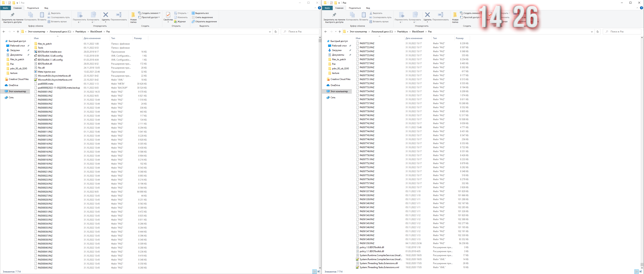Viewport: 644px width, 274px height.
Task: Click Up arrow navigation icon in right window
Action: (340, 32)
